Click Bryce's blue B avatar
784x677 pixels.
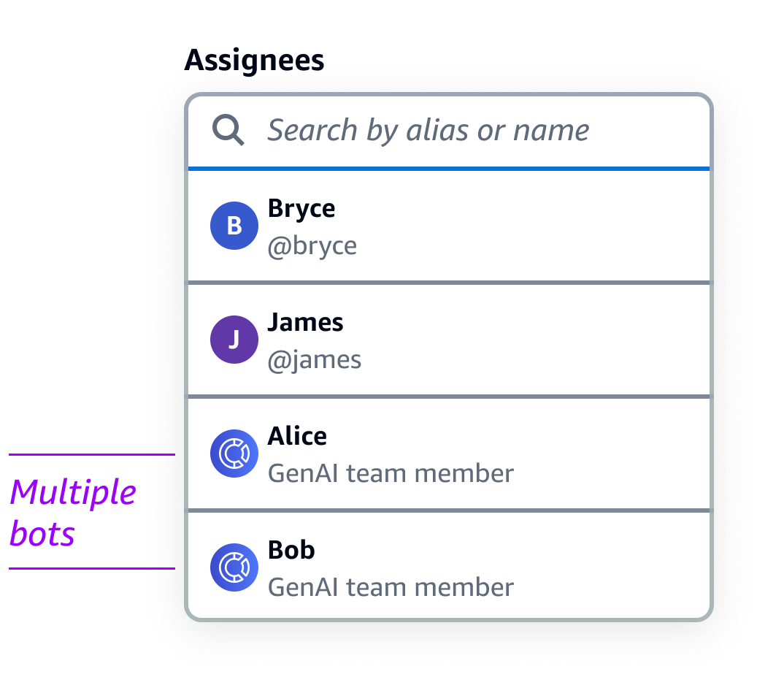click(x=234, y=226)
